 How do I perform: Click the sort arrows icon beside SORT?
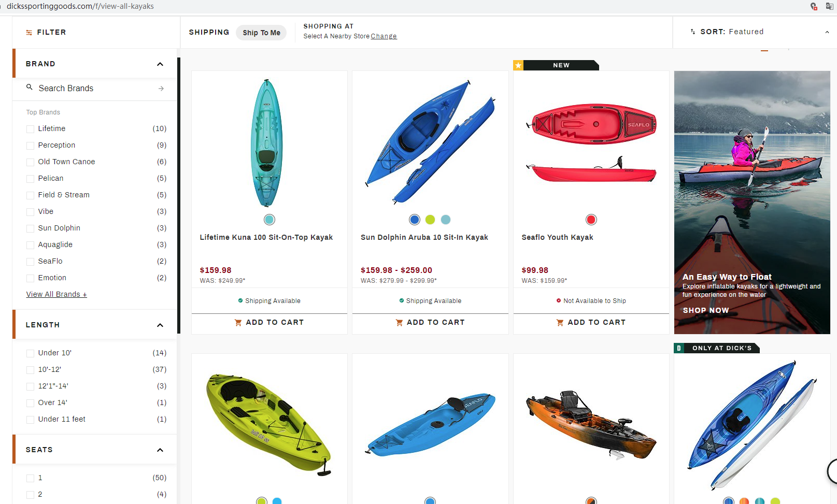[x=693, y=32]
